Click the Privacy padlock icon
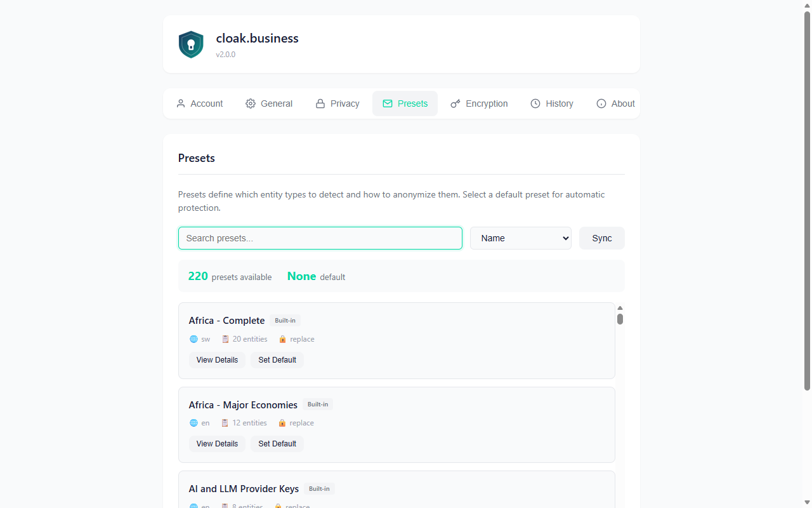 [320, 104]
